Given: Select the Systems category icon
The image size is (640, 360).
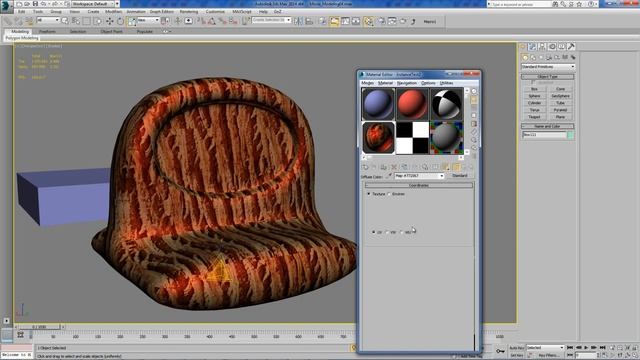Looking at the screenshot, I should (573, 57).
